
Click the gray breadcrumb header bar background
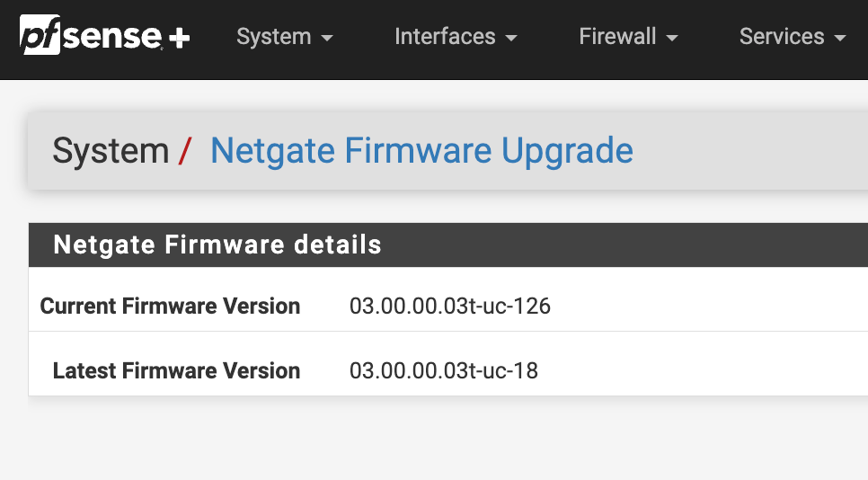click(x=748, y=151)
